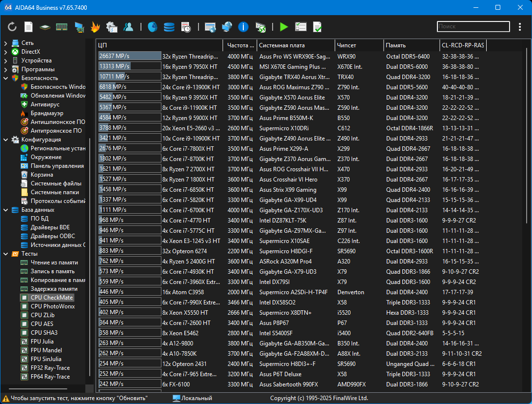532x404 pixels.
Task: Click the report with clock icon
Action: click(x=186, y=27)
